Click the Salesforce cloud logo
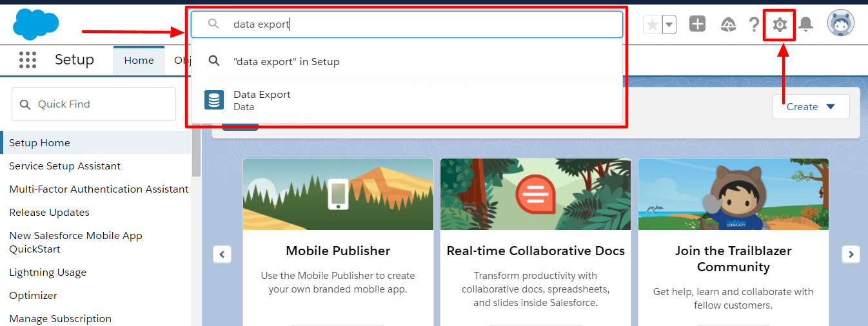 point(35,24)
